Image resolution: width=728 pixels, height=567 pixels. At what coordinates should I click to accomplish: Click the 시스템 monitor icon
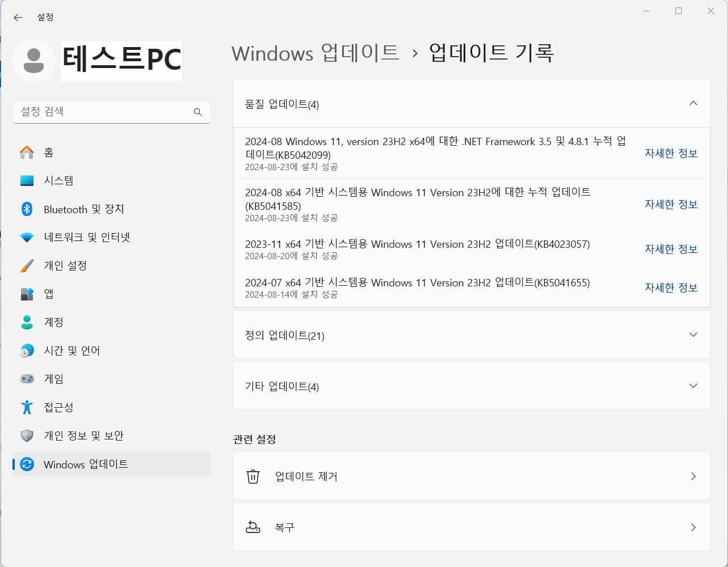pos(27,181)
